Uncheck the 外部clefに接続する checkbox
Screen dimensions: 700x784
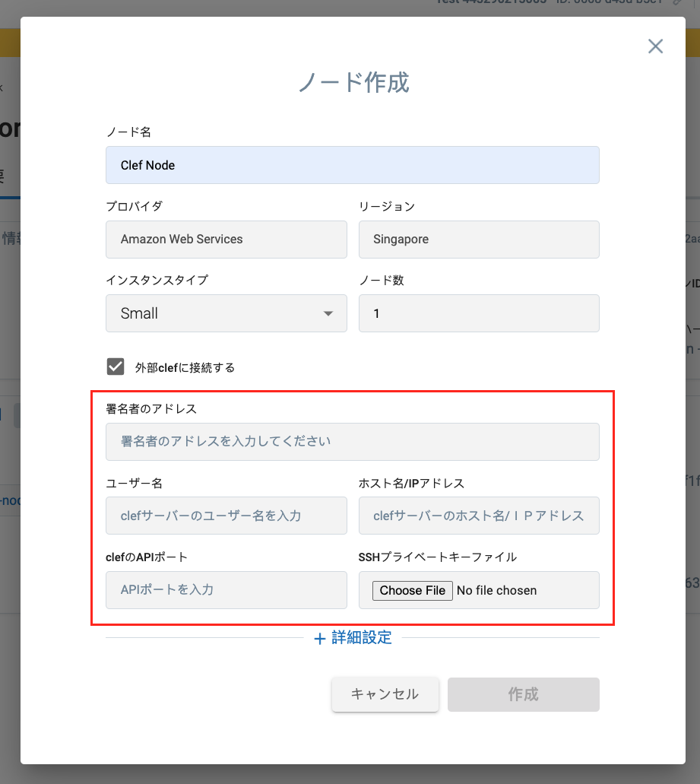coord(116,367)
